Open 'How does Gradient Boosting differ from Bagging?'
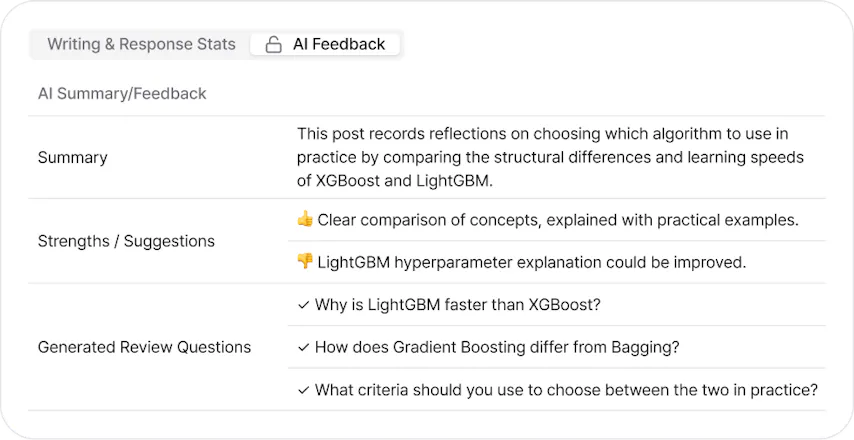Image resolution: width=854 pixels, height=440 pixels. (497, 347)
